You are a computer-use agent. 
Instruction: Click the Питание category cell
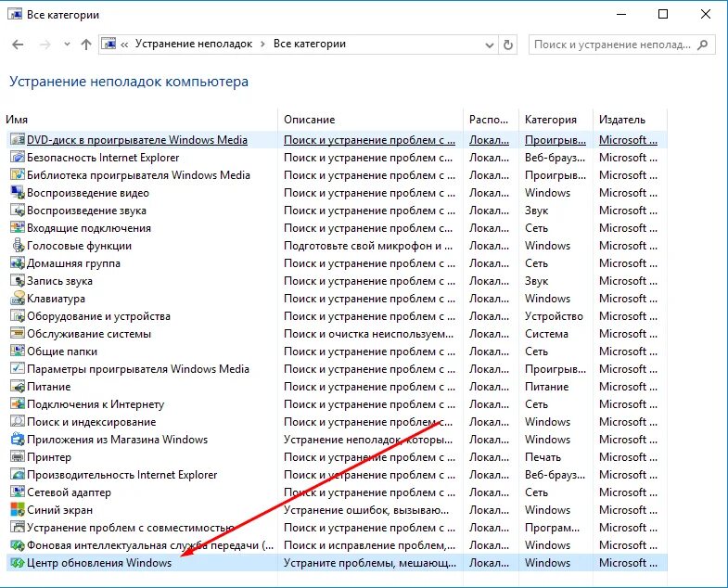pos(546,387)
